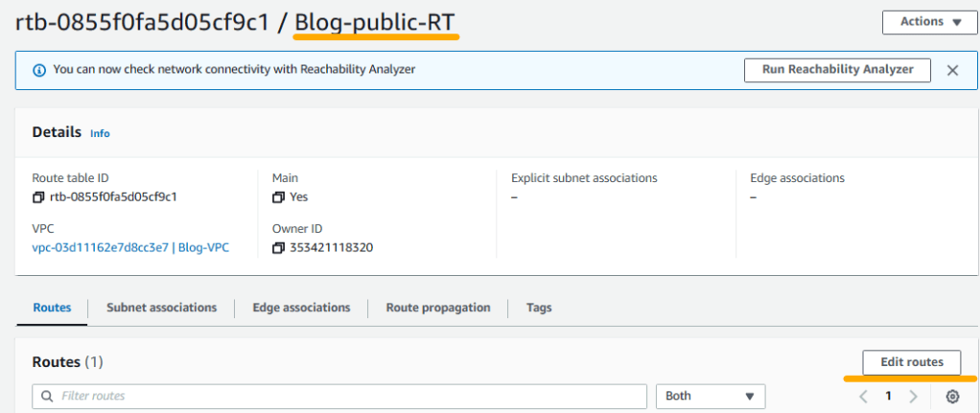Click copy icon beside Main Yes
This screenshot has height=413, width=980.
(x=279, y=197)
